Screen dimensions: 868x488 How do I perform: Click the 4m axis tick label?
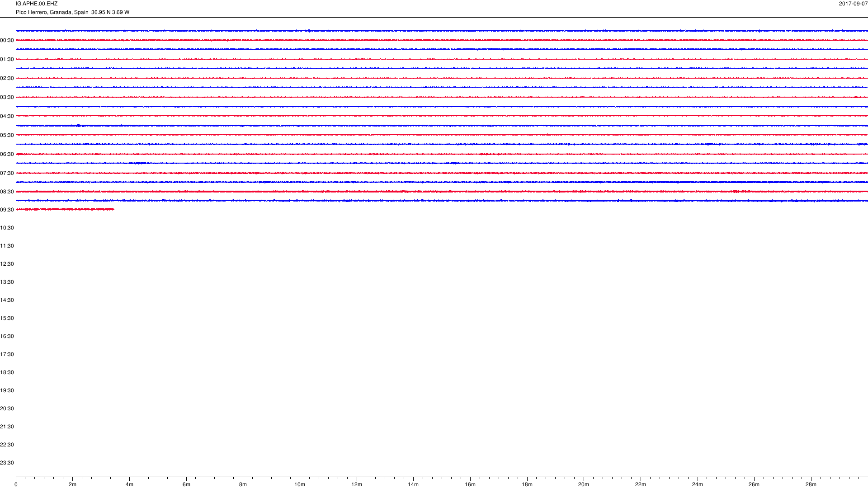129,485
